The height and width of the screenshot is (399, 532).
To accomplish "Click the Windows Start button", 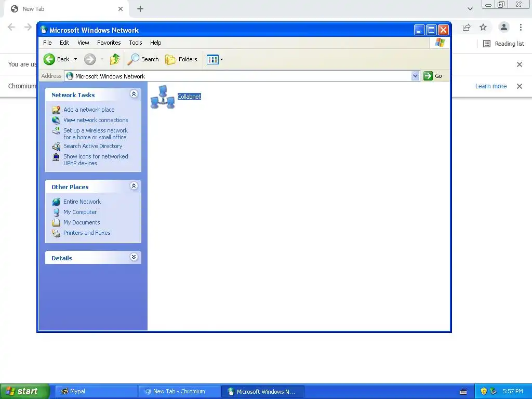I will coord(24,392).
